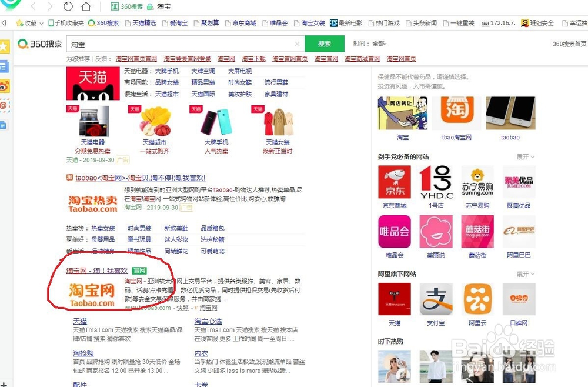The height and width of the screenshot is (387, 588).
Task: Open 唯品会 bookmark
Action: 275,23
